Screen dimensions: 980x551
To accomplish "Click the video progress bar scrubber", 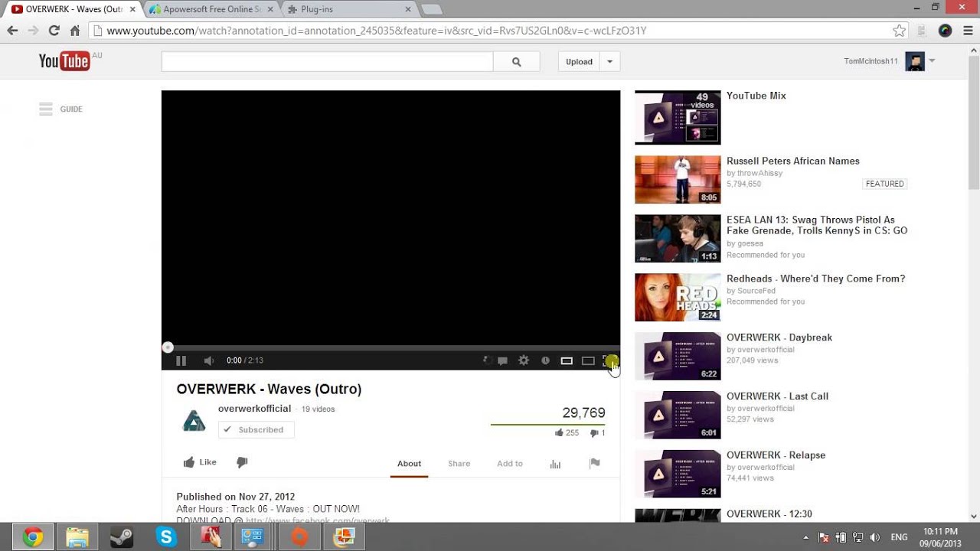I will (168, 347).
